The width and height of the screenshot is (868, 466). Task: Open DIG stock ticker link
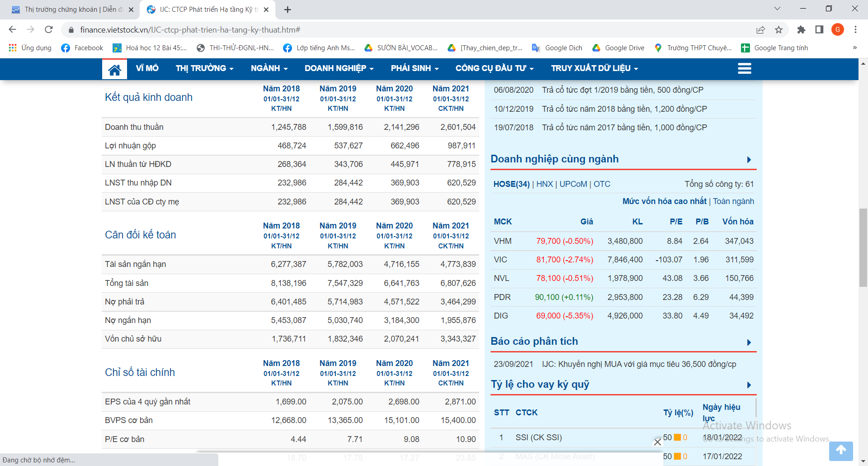pyautogui.click(x=501, y=316)
